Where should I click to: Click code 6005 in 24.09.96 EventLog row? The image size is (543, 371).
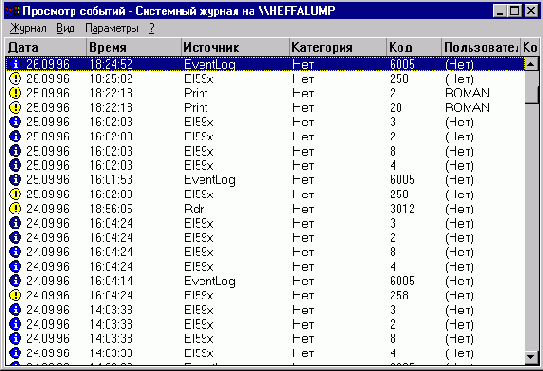click(402, 281)
